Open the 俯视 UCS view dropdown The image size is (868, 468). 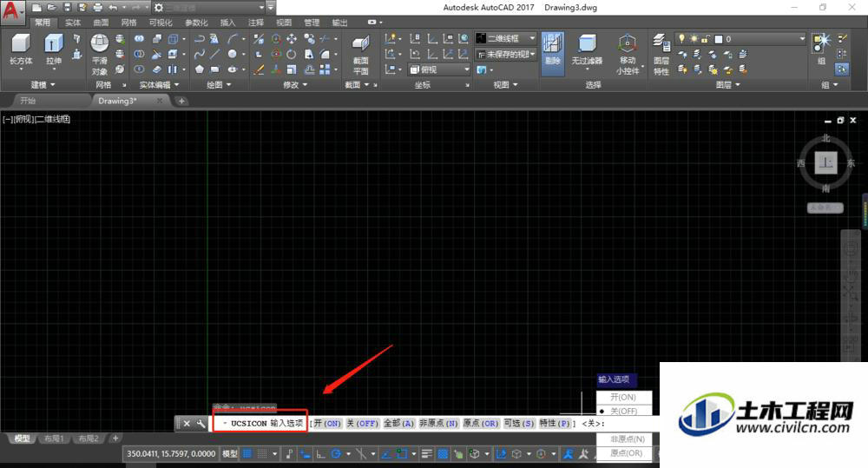click(439, 69)
